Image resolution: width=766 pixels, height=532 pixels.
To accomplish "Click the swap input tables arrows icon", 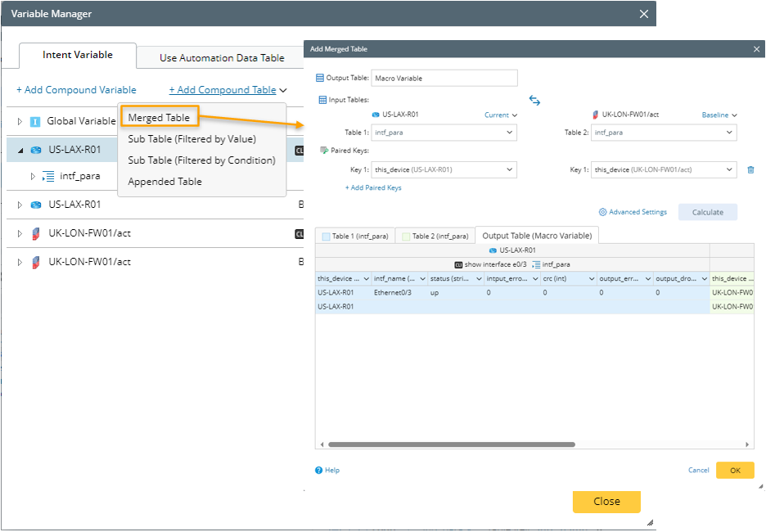I will (534, 100).
